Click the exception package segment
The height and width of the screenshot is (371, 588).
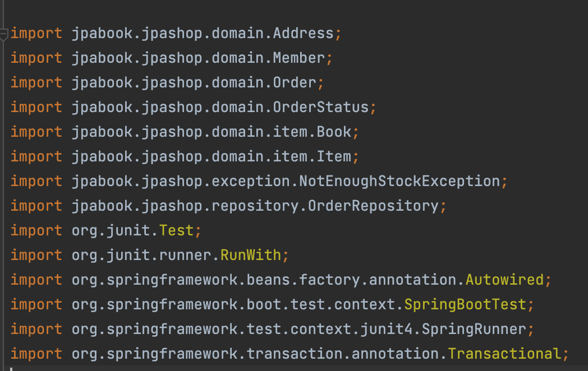coord(251,182)
